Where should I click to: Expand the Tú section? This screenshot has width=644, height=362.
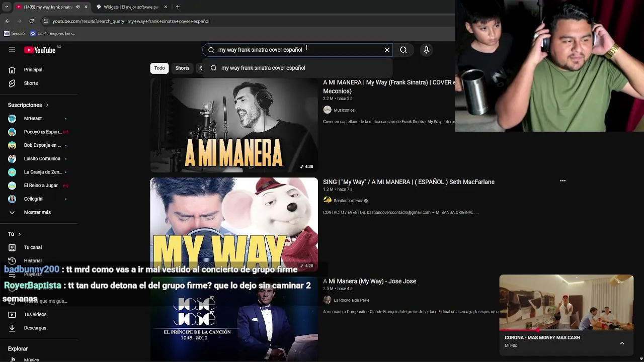coord(15,234)
